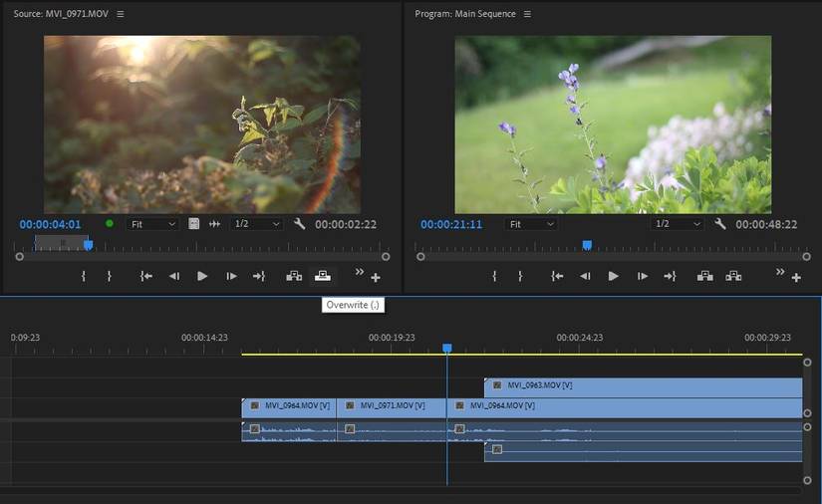The height and width of the screenshot is (504, 822).
Task: Select the MVI_0963.MOV [V] video clip
Action: [x=644, y=387]
